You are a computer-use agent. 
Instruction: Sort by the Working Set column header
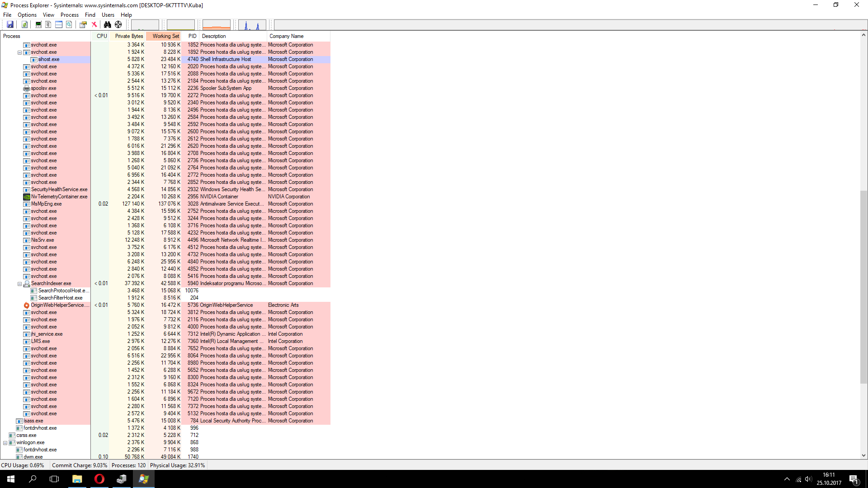[x=164, y=36]
